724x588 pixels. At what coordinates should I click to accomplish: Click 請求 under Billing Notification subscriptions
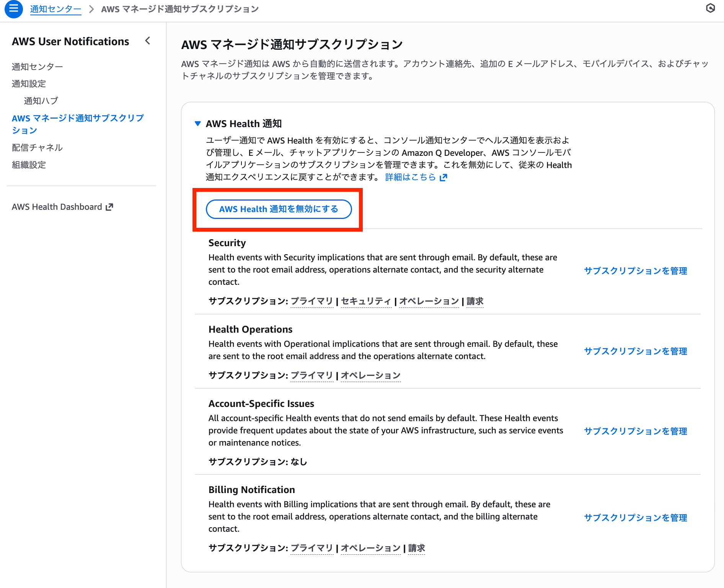click(x=416, y=548)
